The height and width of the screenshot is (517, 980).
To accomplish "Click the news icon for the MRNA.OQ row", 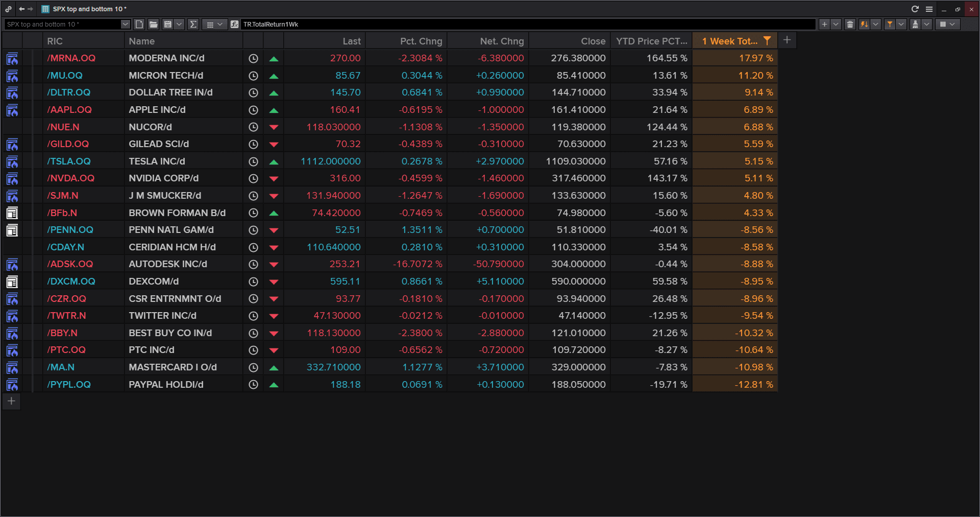I will point(12,59).
